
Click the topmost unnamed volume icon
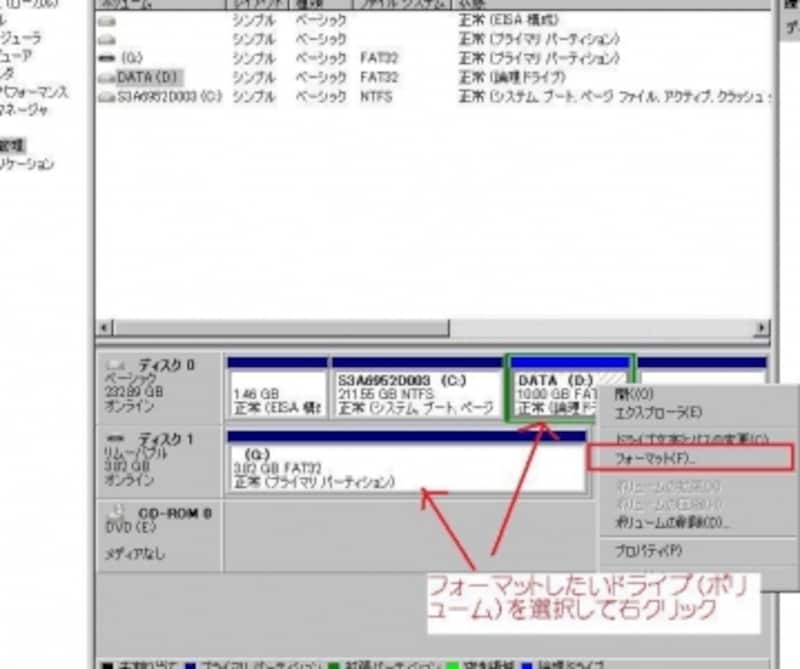pos(107,18)
